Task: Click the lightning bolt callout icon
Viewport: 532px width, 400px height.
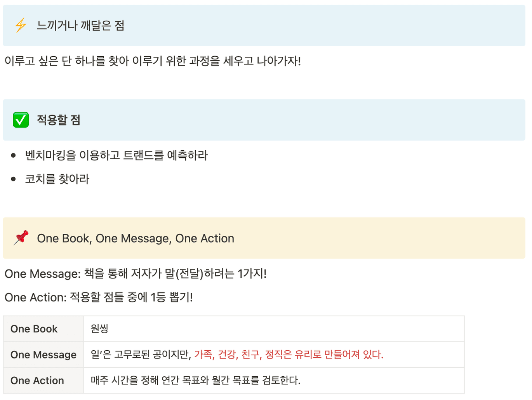Action: click(x=21, y=26)
